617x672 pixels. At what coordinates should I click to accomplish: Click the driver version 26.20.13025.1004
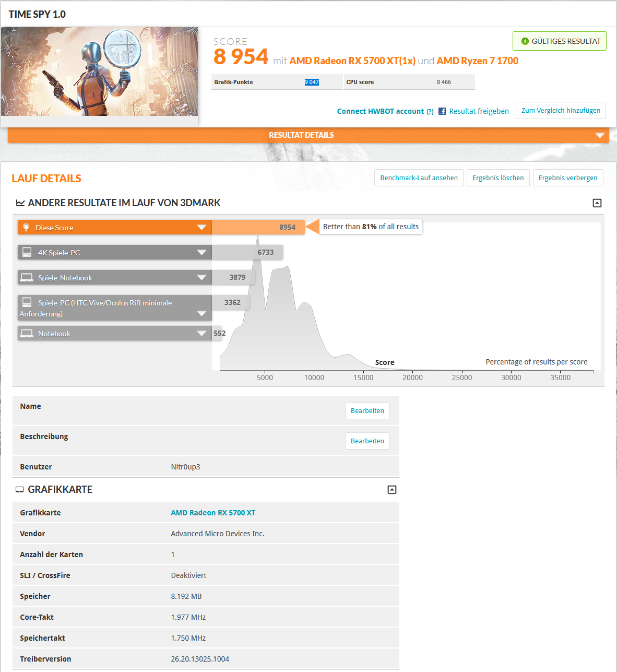pos(200,659)
